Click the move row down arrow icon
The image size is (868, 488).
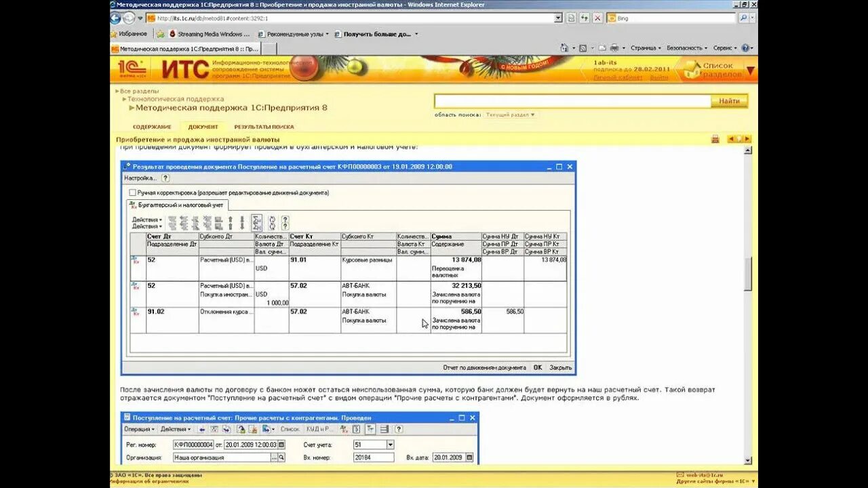241,223
